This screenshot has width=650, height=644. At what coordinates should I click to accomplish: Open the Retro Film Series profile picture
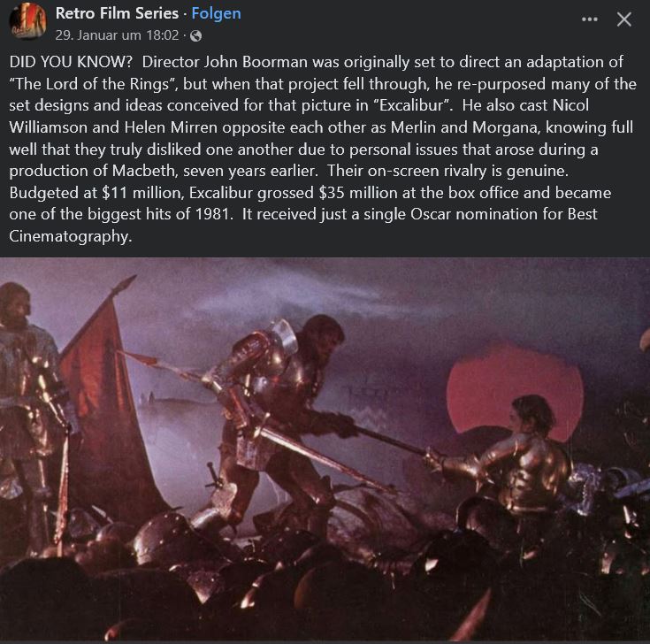[27, 21]
